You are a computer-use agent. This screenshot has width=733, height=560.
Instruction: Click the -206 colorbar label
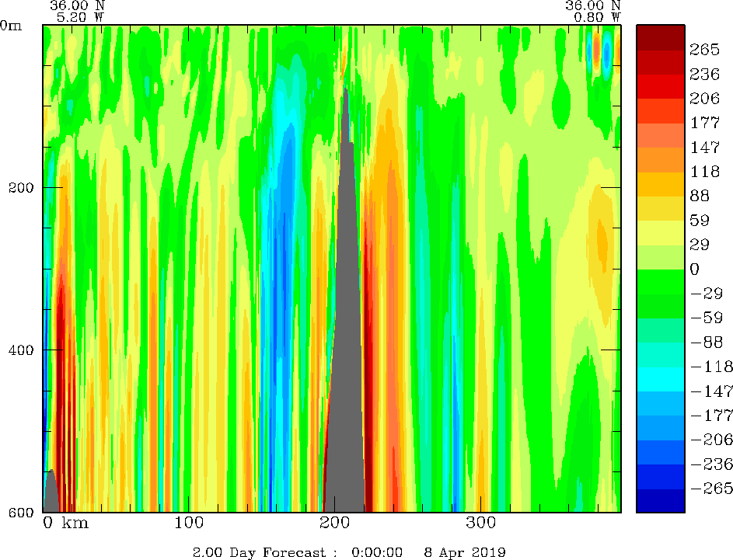tap(711, 440)
